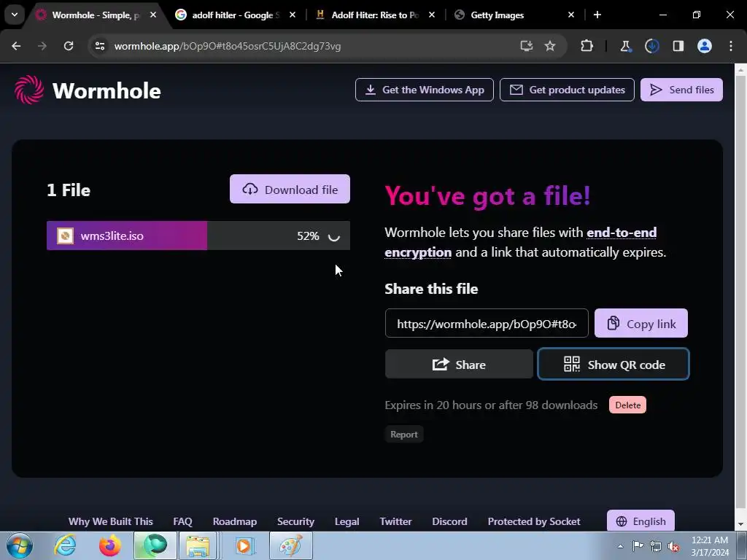
Task: Click Show QR code button
Action: tap(613, 365)
